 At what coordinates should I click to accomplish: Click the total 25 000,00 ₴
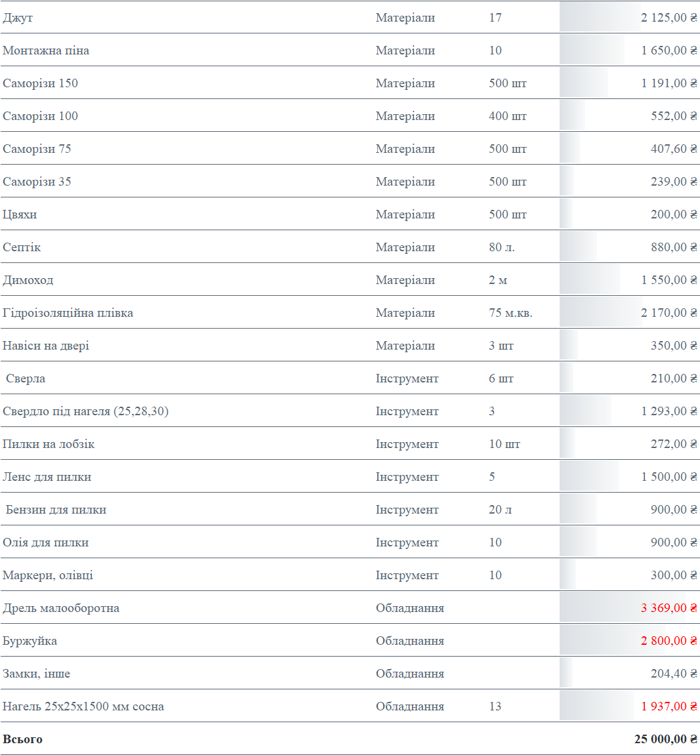[665, 739]
